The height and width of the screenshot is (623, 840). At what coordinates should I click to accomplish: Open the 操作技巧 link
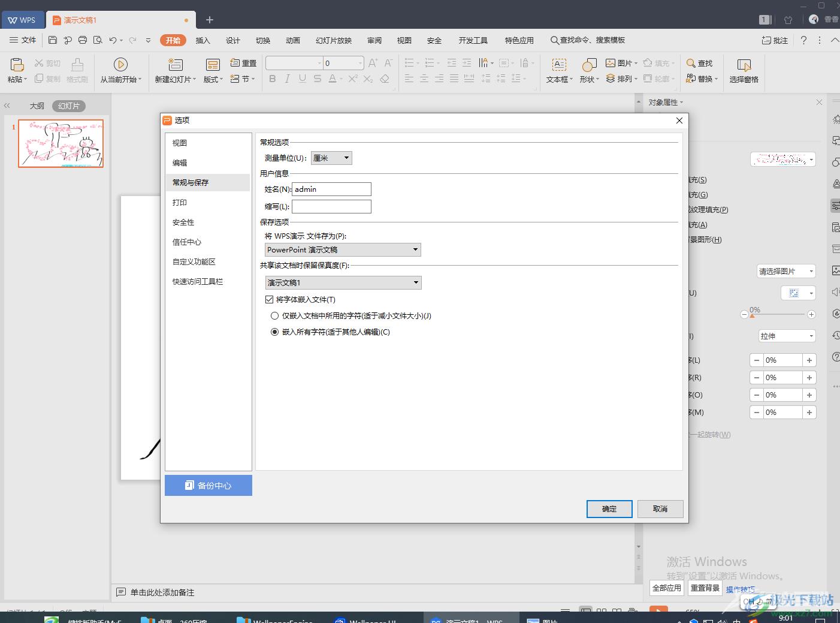741,590
